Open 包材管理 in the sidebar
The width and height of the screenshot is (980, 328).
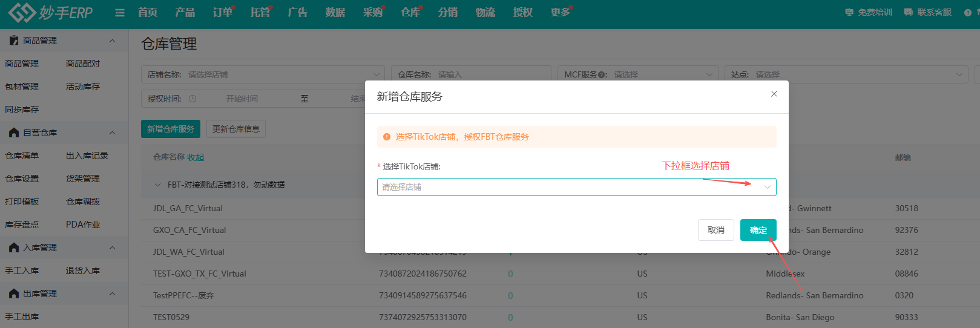(x=22, y=87)
